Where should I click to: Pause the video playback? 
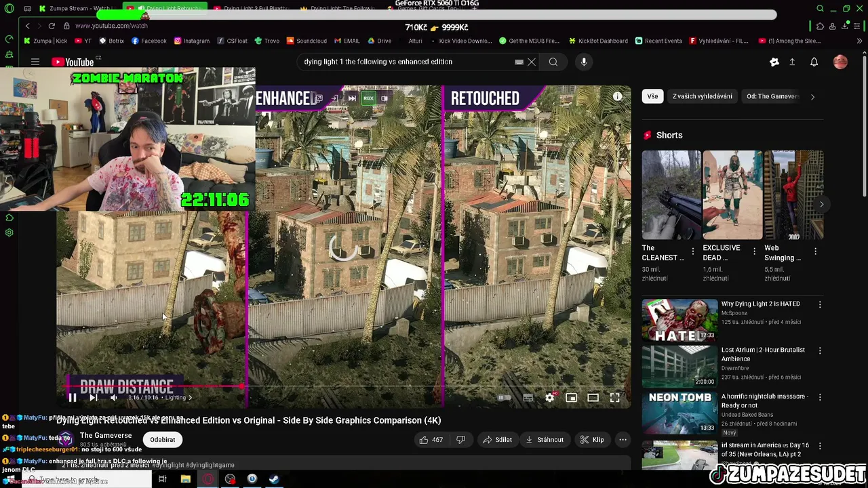[73, 398]
